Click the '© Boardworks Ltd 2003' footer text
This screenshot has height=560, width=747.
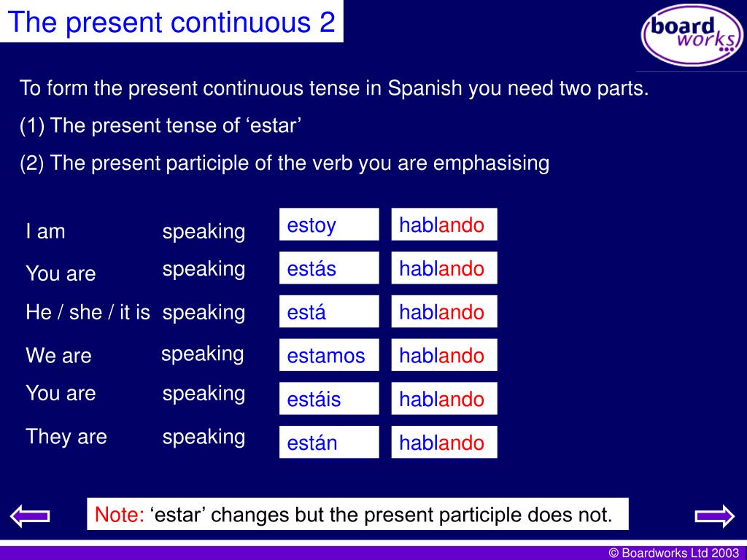point(673,553)
